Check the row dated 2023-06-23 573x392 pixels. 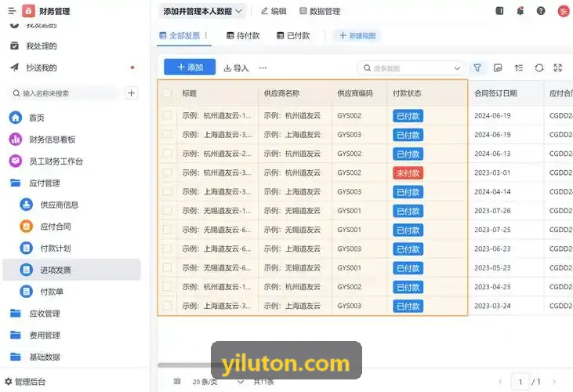click(167, 249)
